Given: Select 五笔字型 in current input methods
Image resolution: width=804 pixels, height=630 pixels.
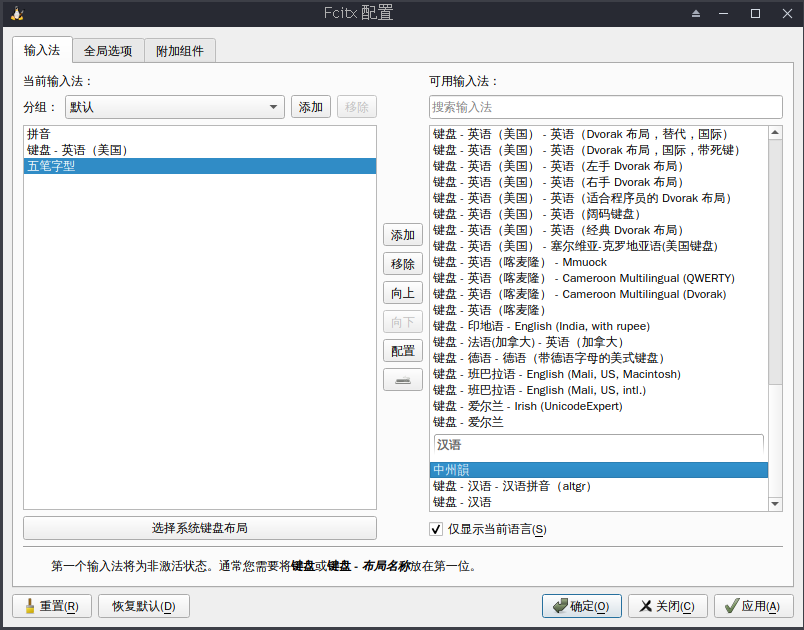Looking at the screenshot, I should (200, 166).
